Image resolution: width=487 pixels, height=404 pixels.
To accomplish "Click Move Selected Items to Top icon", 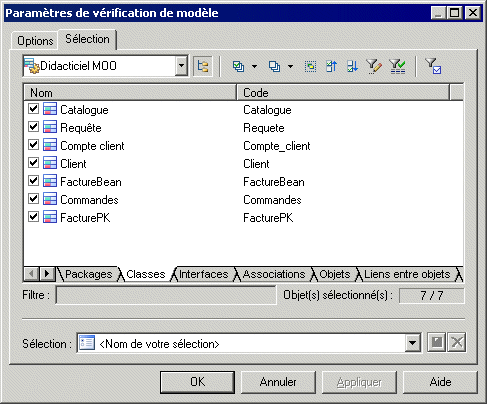I will click(331, 66).
